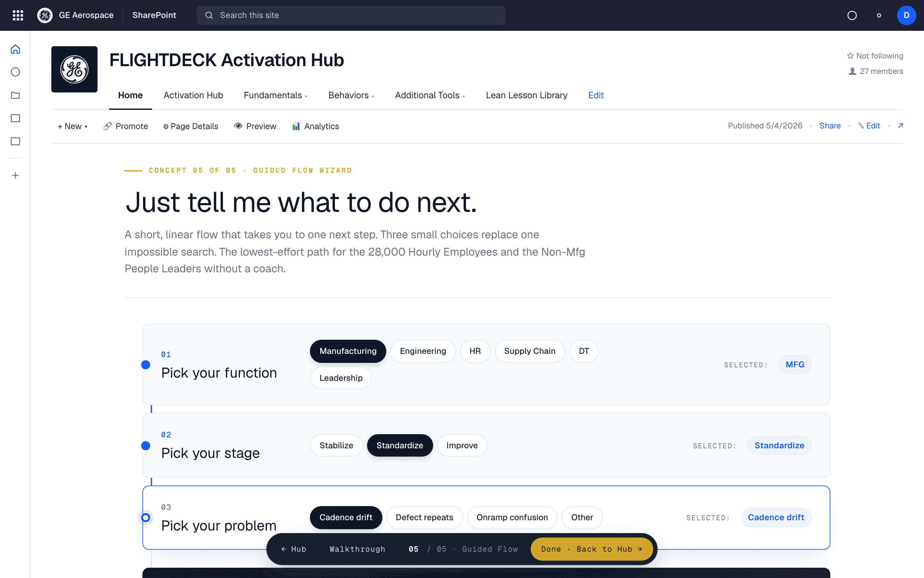Click the FLIGHTDECK site logo tile
This screenshot has width=924, height=578.
click(74, 69)
